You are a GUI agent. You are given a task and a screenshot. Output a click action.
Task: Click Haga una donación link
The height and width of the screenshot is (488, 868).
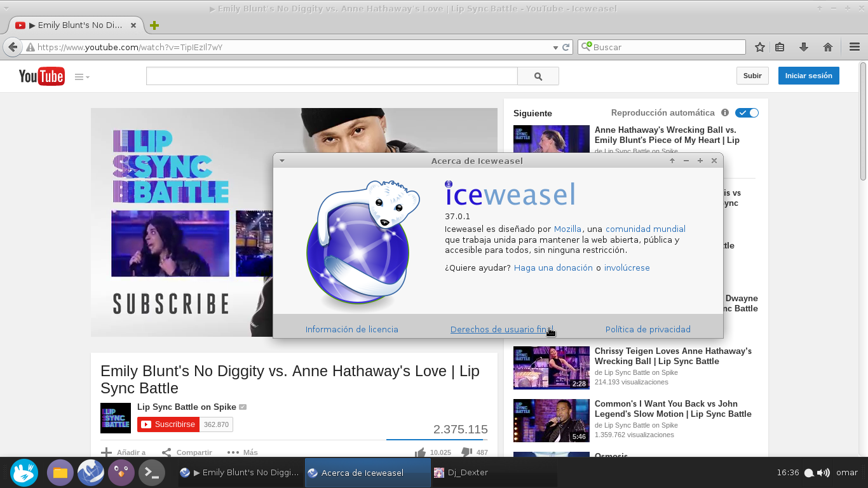tap(553, 268)
